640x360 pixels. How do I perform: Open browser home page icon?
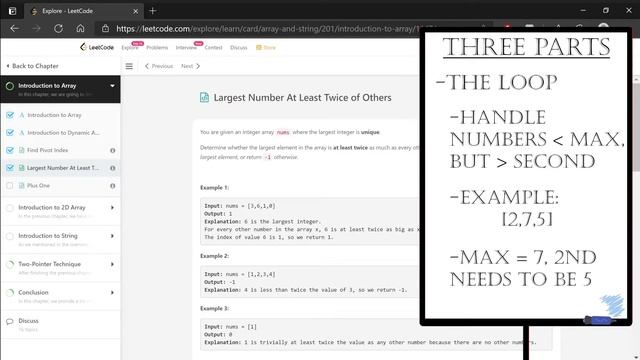pos(80,29)
